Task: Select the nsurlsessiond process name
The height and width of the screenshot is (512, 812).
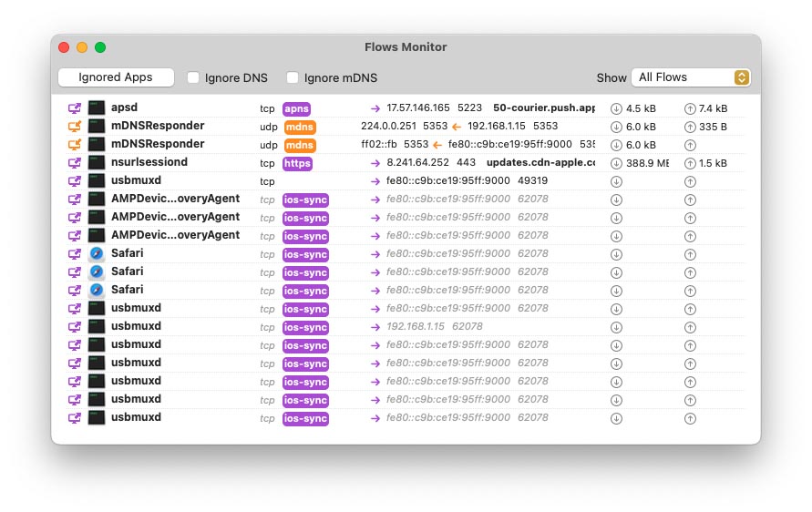Action: click(149, 162)
